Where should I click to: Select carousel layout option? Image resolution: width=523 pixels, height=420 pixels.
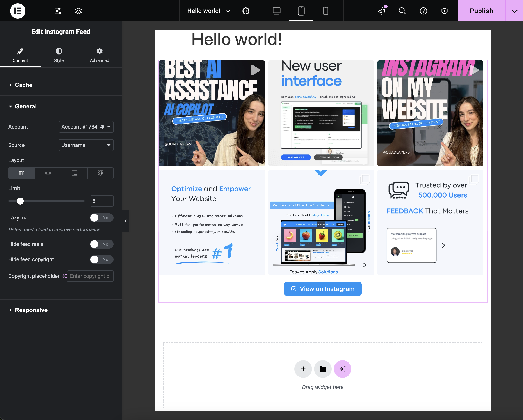tap(48, 173)
